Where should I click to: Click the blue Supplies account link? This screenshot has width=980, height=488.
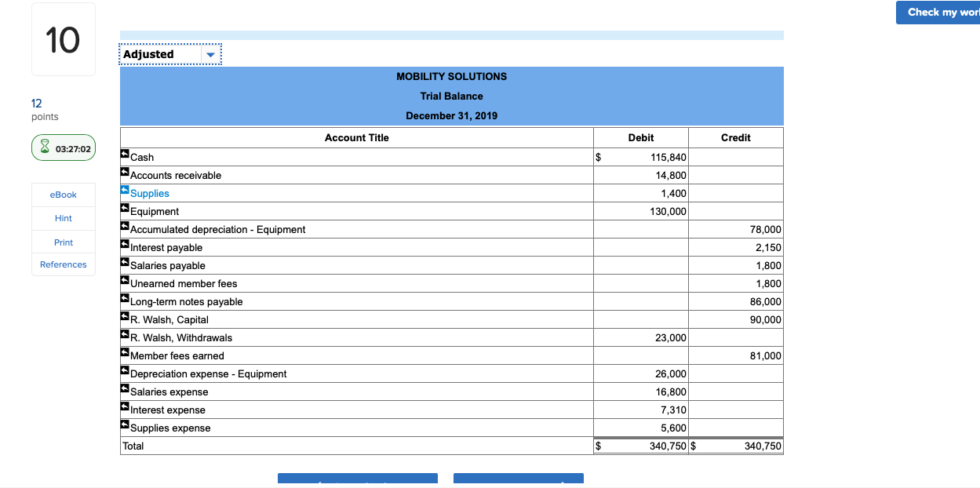click(149, 193)
